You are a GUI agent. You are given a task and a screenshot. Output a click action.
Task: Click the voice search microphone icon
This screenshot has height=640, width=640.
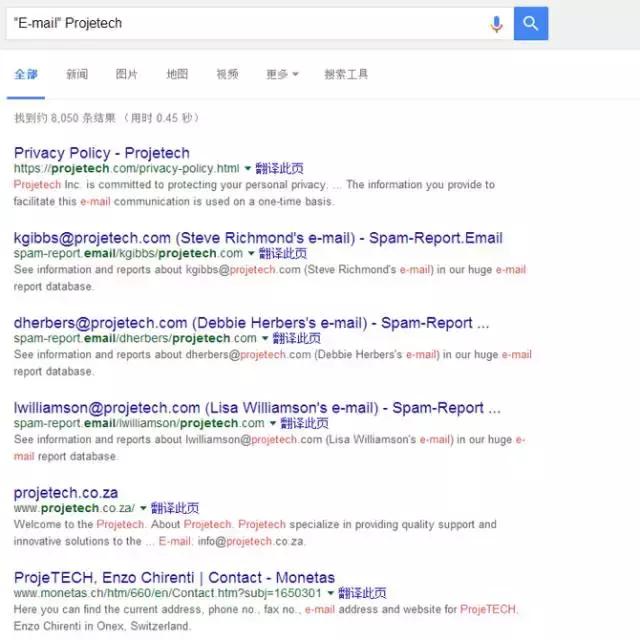tap(496, 24)
